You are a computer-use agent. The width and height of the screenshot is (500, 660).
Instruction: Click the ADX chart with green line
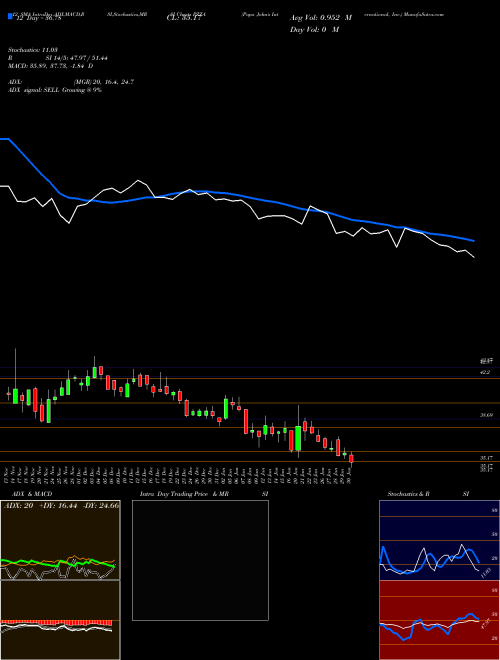[60, 540]
